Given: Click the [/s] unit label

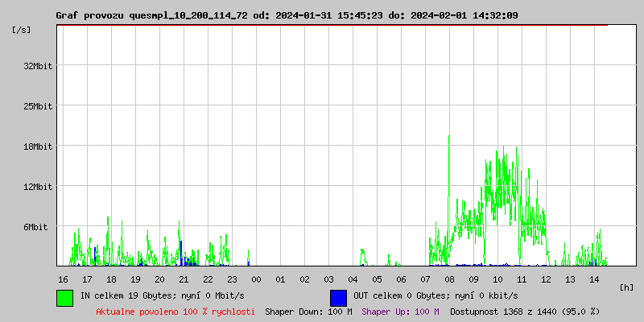Looking at the screenshot, I should tap(22, 30).
